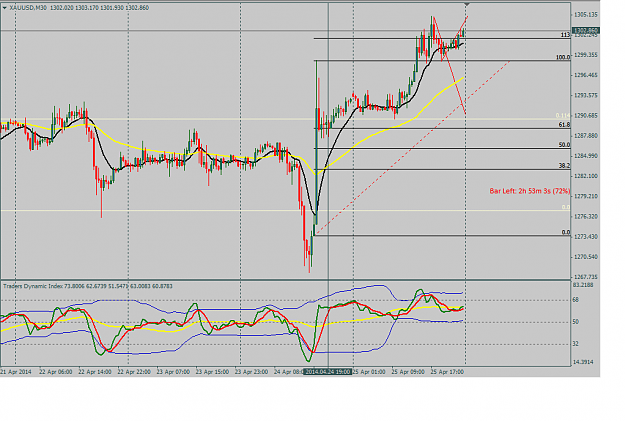This screenshot has height=421, width=625.
Task: Click the 38.2 Fibonacci level label
Action: (x=564, y=165)
